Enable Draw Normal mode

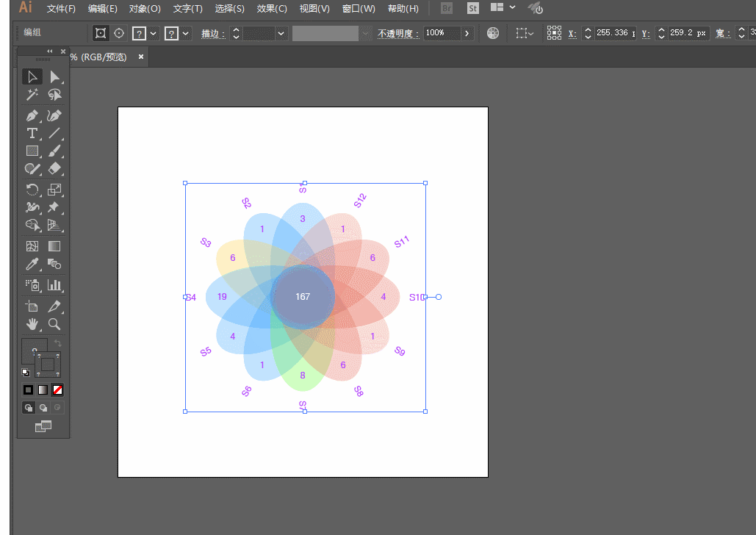29,408
